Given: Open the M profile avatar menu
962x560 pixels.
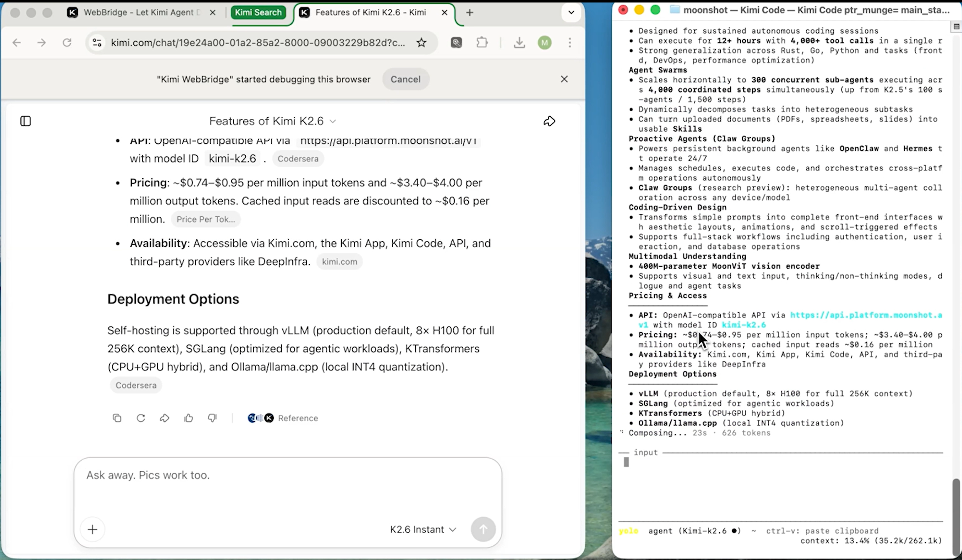Looking at the screenshot, I should (x=545, y=42).
